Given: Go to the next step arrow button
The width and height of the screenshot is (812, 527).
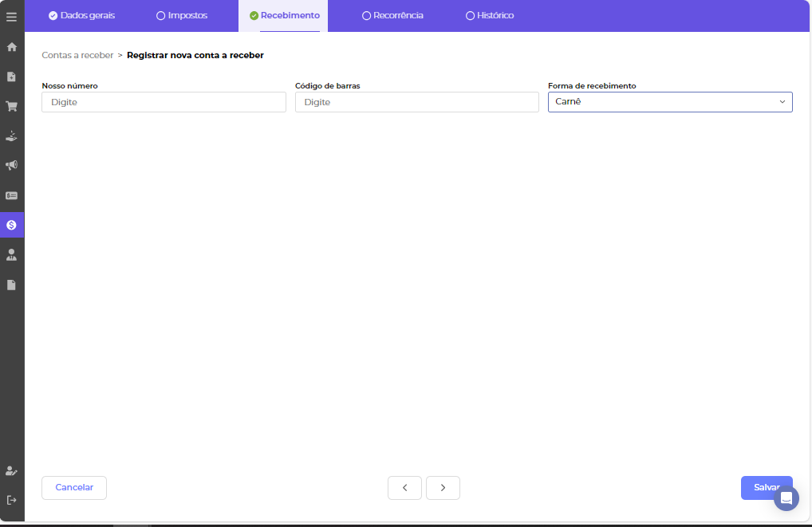Looking at the screenshot, I should click(443, 488).
